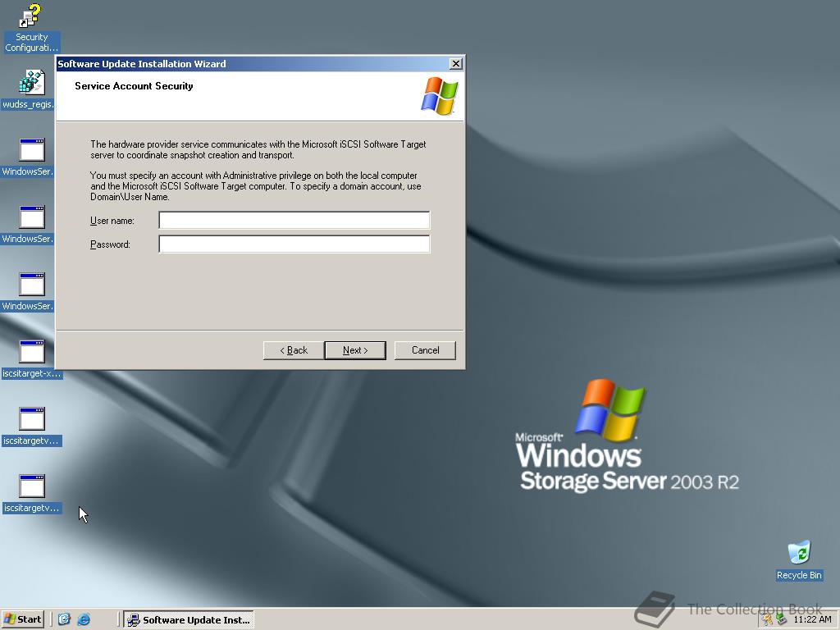Open the wudss_regis desktop file icon

coord(30,89)
